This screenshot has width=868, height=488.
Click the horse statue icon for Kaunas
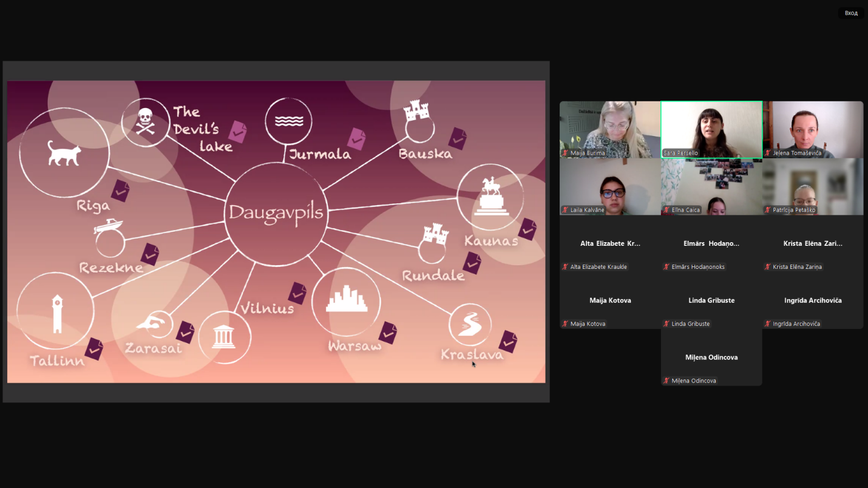click(490, 196)
